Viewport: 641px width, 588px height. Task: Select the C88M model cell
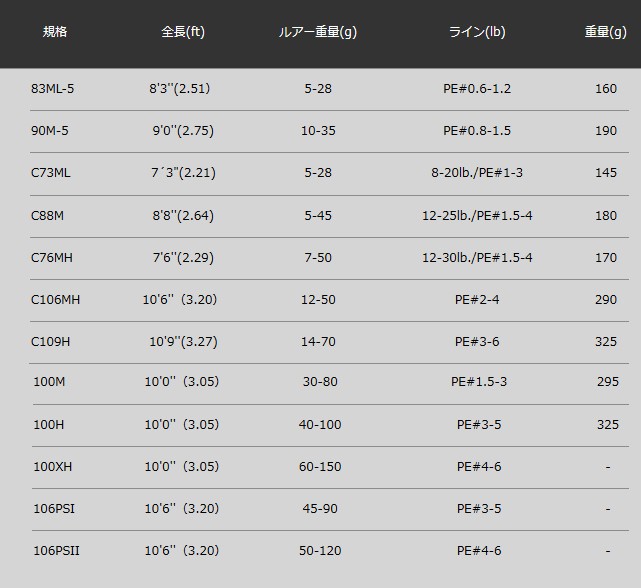click(47, 215)
